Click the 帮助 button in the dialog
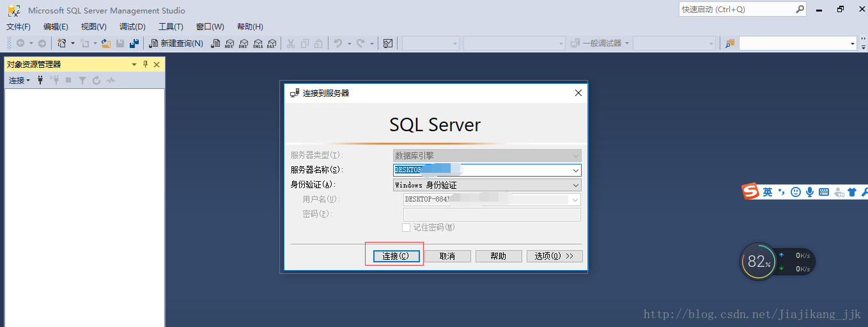 click(x=499, y=256)
